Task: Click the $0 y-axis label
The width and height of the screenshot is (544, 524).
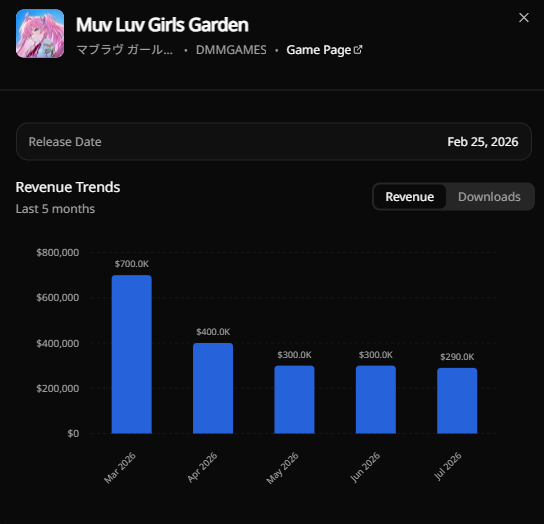Action: coord(73,434)
